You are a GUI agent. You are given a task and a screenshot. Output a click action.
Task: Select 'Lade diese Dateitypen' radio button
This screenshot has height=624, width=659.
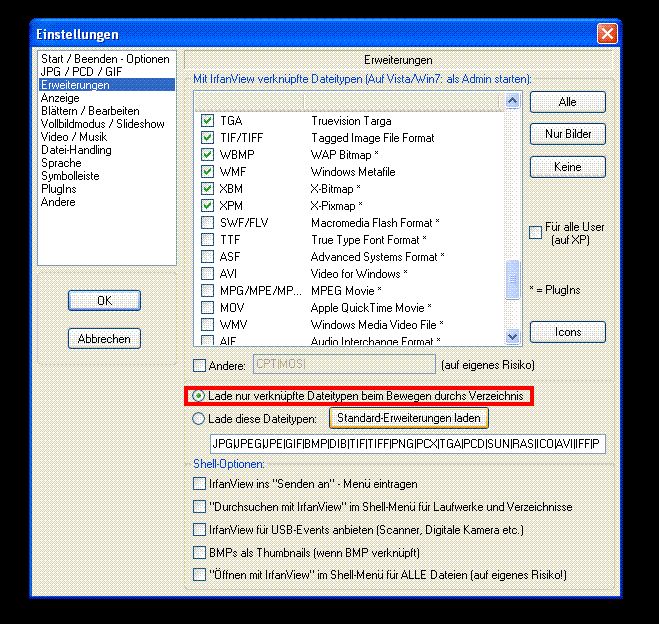(x=198, y=419)
